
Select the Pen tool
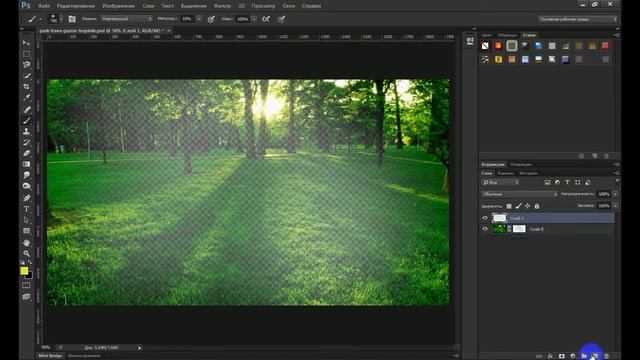tap(27, 198)
